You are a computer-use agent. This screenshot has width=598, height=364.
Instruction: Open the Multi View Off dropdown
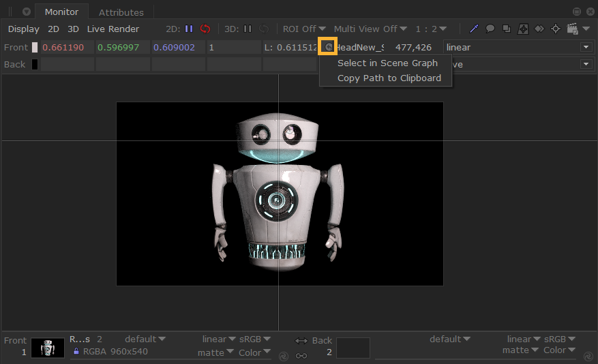(x=370, y=29)
